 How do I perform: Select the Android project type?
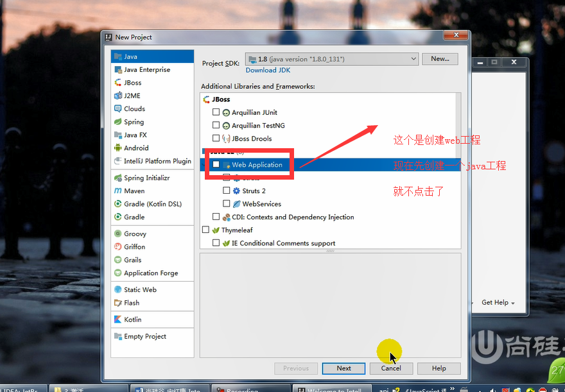tap(152, 148)
